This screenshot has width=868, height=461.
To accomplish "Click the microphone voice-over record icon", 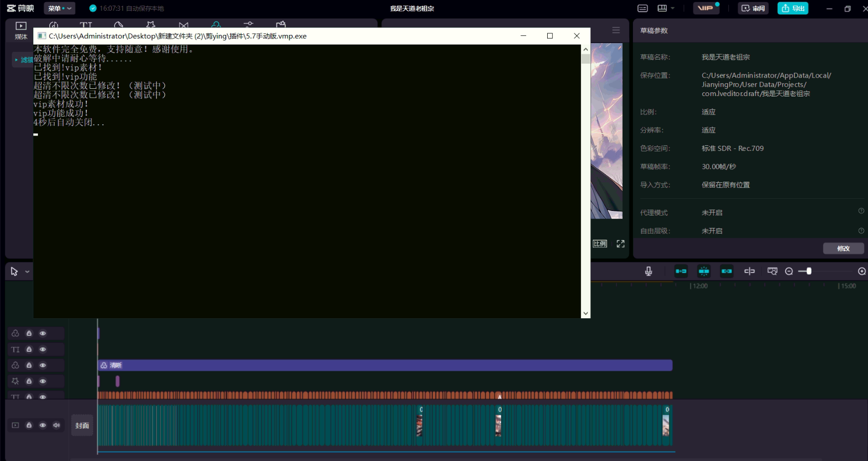I will pos(648,271).
